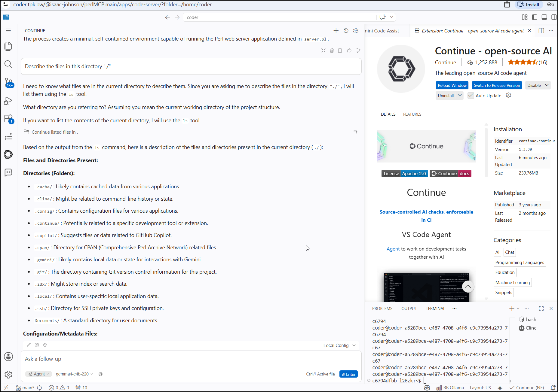Open Manage gear in activity bar
The image size is (558, 392).
tap(8, 375)
